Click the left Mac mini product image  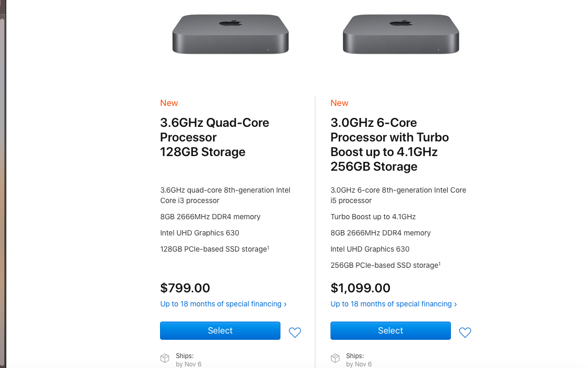point(230,34)
